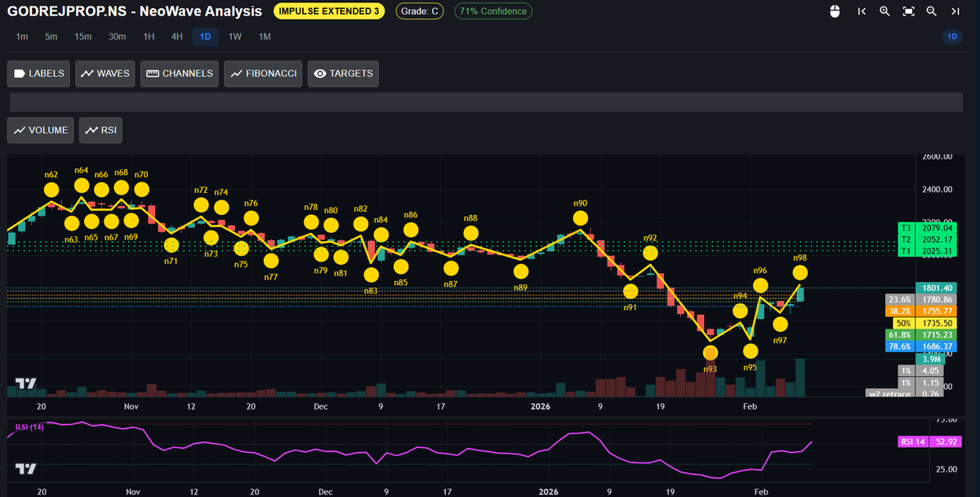Screen dimensions: 980x497
Task: Click the IMPULSE EXTENDED 3 badge
Action: click(x=330, y=11)
